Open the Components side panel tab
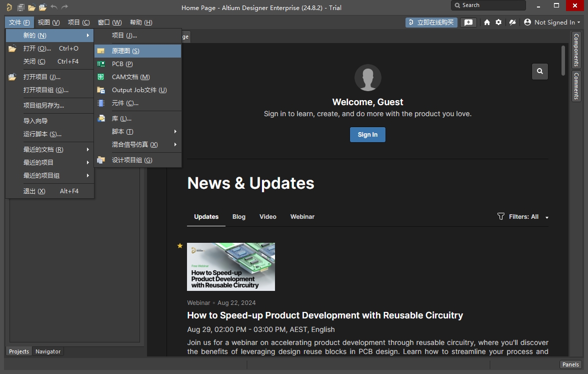The height and width of the screenshot is (374, 588). point(576,50)
